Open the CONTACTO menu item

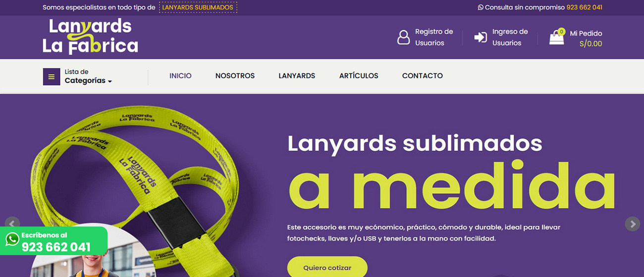coord(423,76)
